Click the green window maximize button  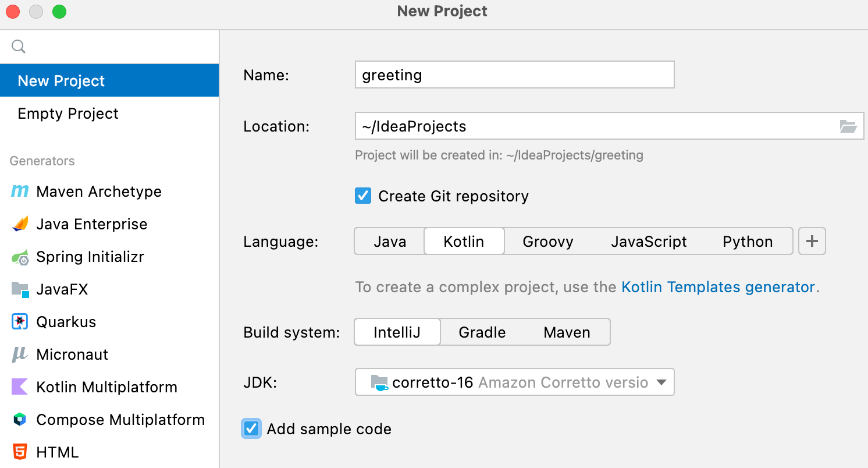click(59, 12)
